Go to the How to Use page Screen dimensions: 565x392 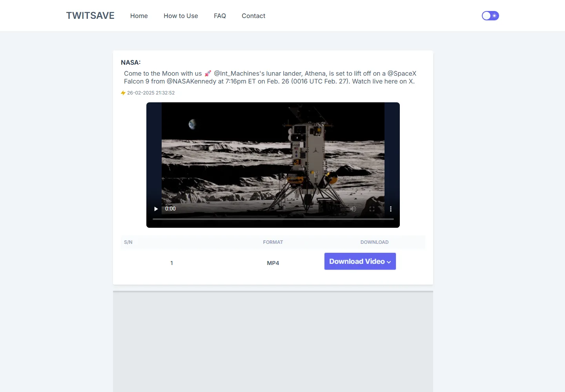tap(181, 16)
